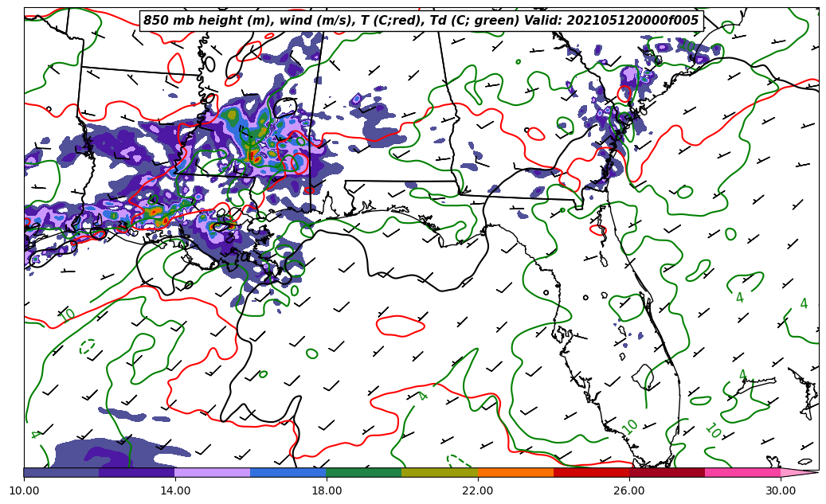The width and height of the screenshot is (826, 504).
Task: Click the dark purple colorbar segment
Action: [x=137, y=472]
